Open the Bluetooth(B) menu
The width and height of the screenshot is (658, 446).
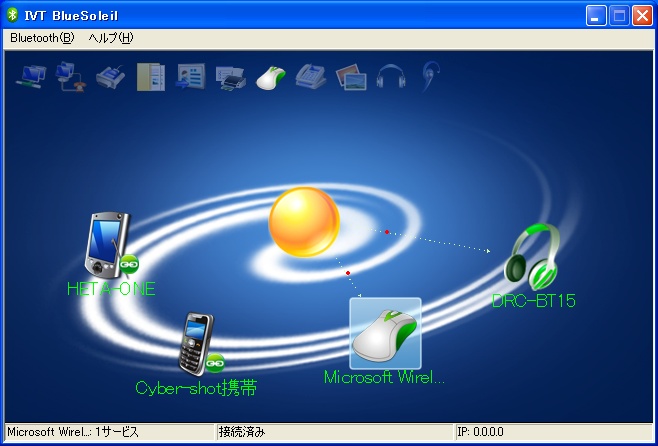(x=42, y=38)
